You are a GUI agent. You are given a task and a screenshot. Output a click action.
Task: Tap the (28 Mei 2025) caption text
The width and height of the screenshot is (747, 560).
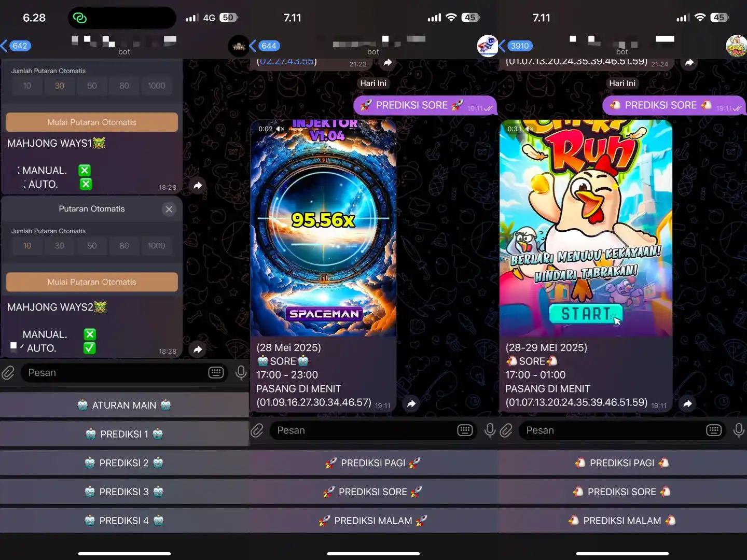point(288,347)
